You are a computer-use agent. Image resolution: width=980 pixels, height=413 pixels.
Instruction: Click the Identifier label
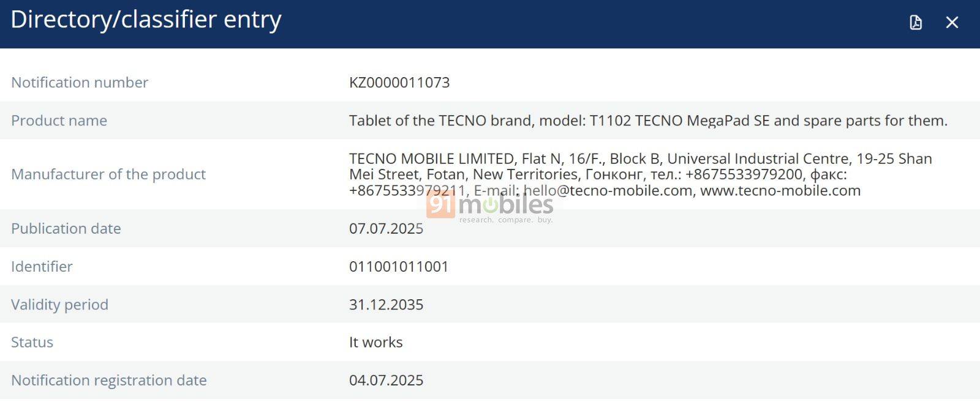[x=42, y=266]
